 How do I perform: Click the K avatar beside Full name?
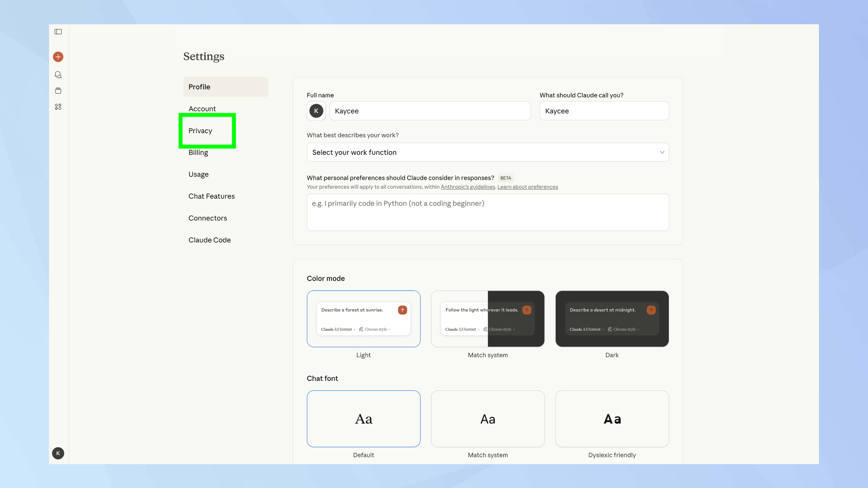point(316,111)
